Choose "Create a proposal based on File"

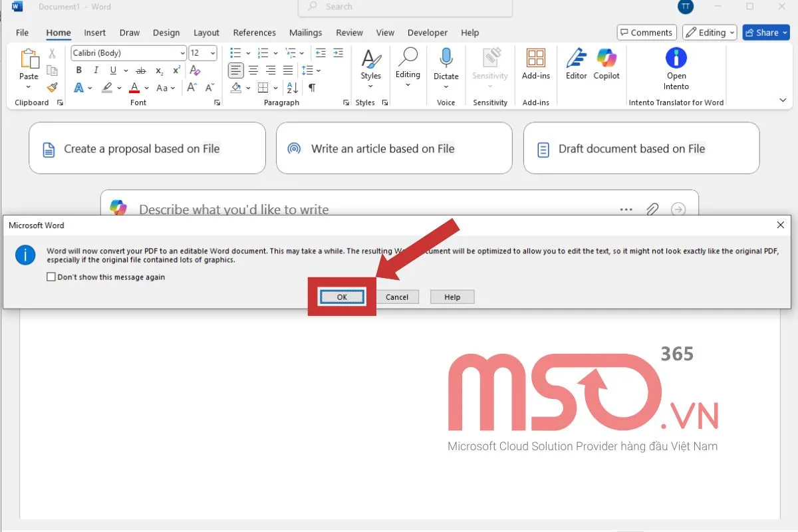147,148
